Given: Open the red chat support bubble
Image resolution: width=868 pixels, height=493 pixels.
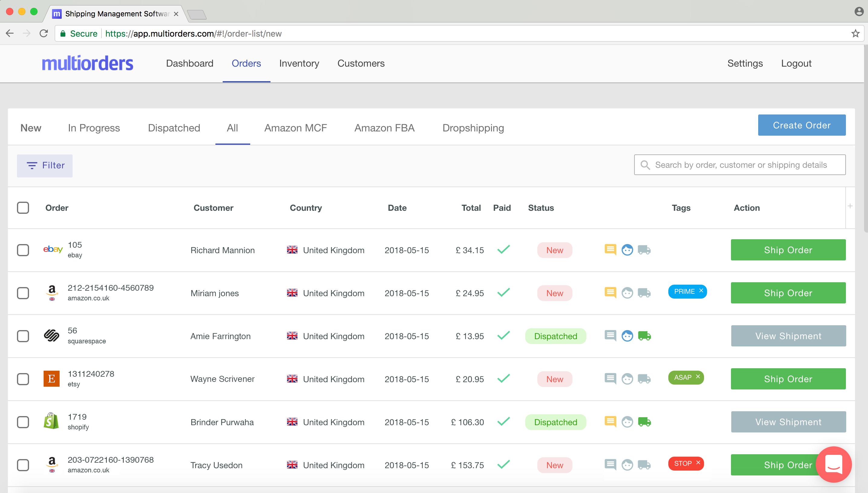Looking at the screenshot, I should click(x=834, y=464).
